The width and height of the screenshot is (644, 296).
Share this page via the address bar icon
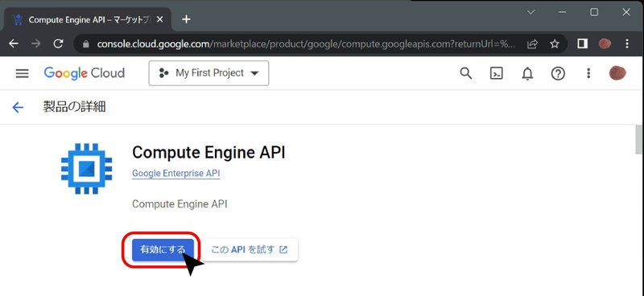(532, 44)
